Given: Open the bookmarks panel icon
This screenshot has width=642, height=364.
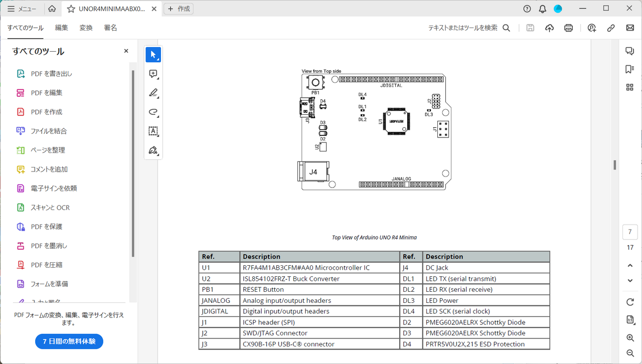Looking at the screenshot, I should (630, 69).
